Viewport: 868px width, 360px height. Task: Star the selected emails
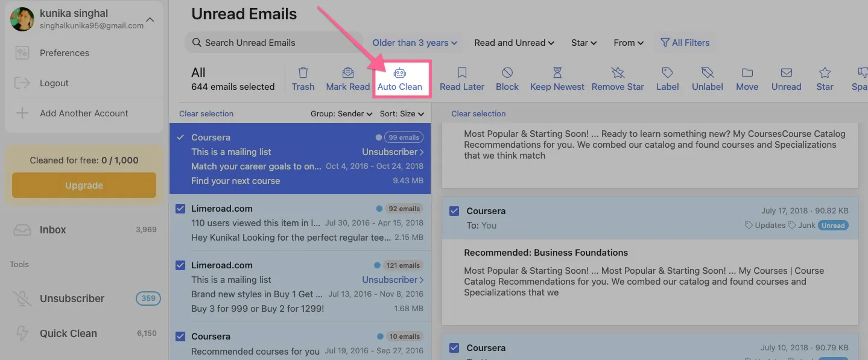point(825,79)
